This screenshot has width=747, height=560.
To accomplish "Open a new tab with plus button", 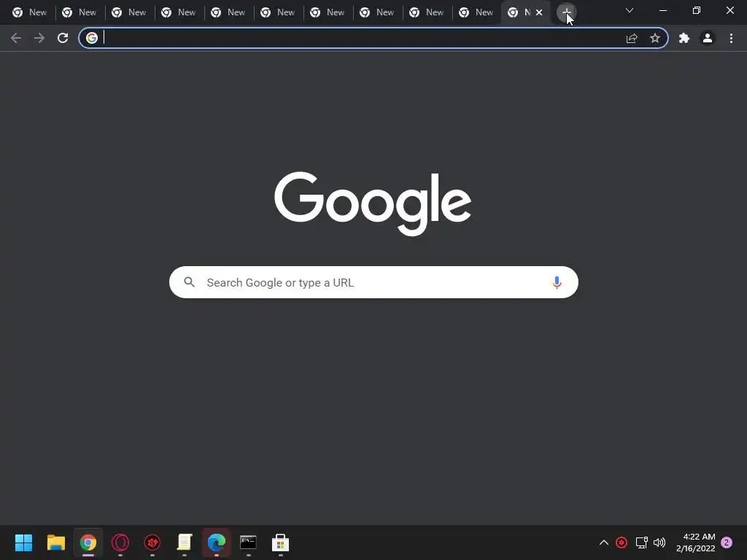I will pyautogui.click(x=566, y=12).
